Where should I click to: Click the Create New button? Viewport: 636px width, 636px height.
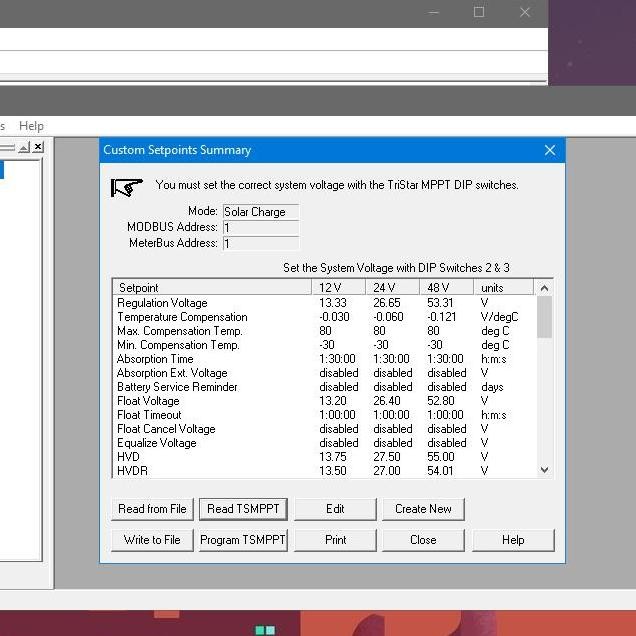(x=423, y=509)
